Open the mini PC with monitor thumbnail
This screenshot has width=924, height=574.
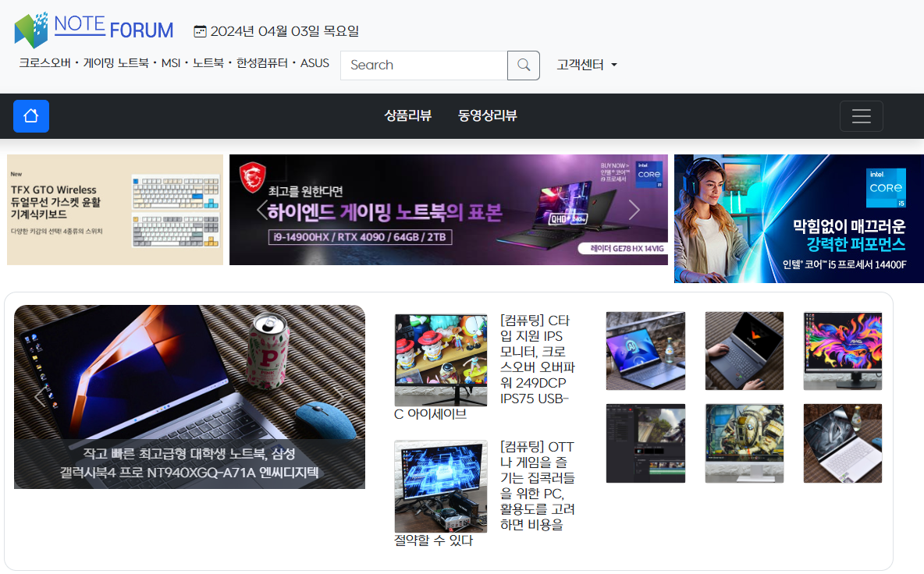441,487
